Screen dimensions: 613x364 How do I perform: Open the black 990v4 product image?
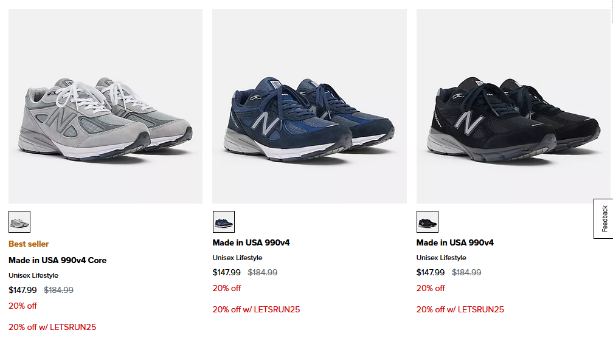(x=513, y=106)
